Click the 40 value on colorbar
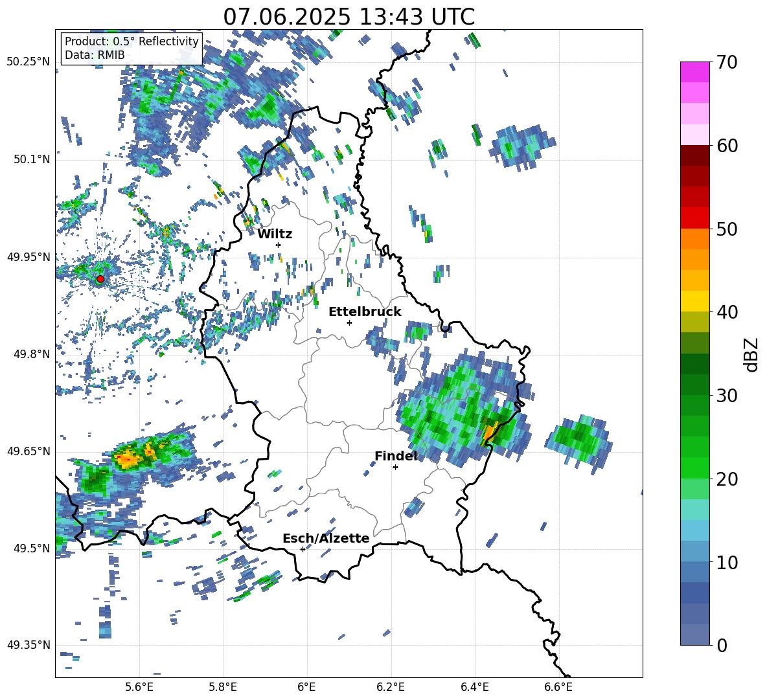The height and width of the screenshot is (700, 767). 727,312
